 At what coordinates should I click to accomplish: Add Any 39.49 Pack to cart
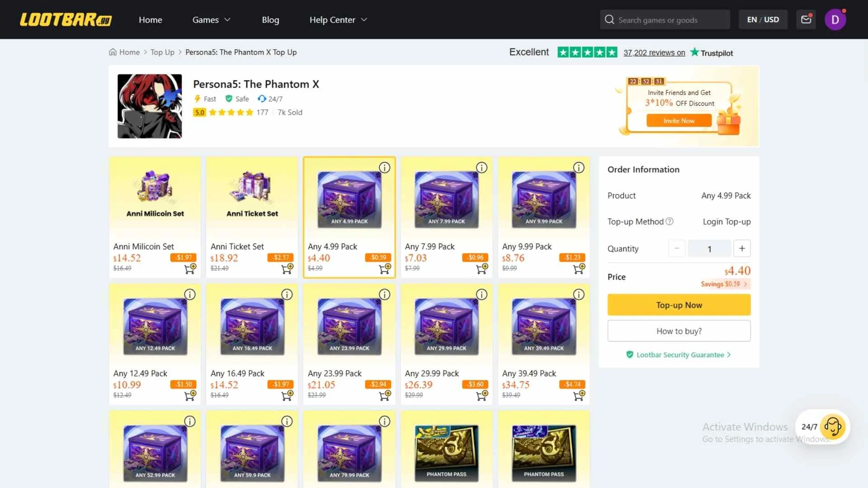[579, 396]
